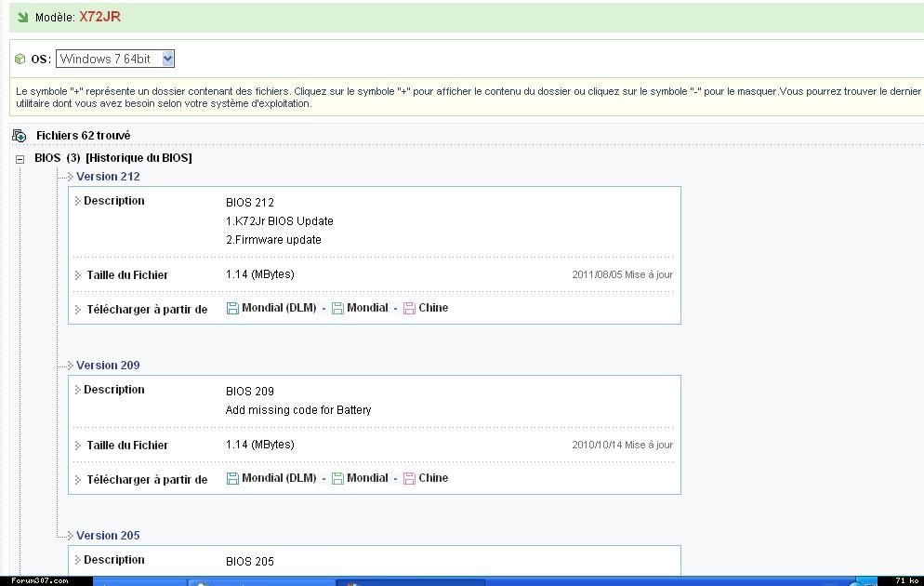Click the disk icon beside Mondial (DLM) for 209
Image resolution: width=924 pixels, height=586 pixels.
(x=232, y=479)
